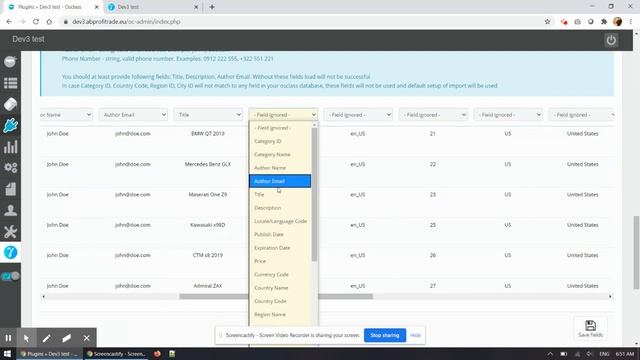Choose '- Field ignored -' option in list

[280, 128]
